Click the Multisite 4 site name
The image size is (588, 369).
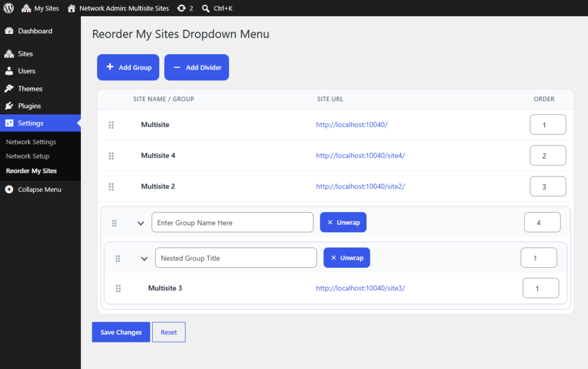[158, 155]
